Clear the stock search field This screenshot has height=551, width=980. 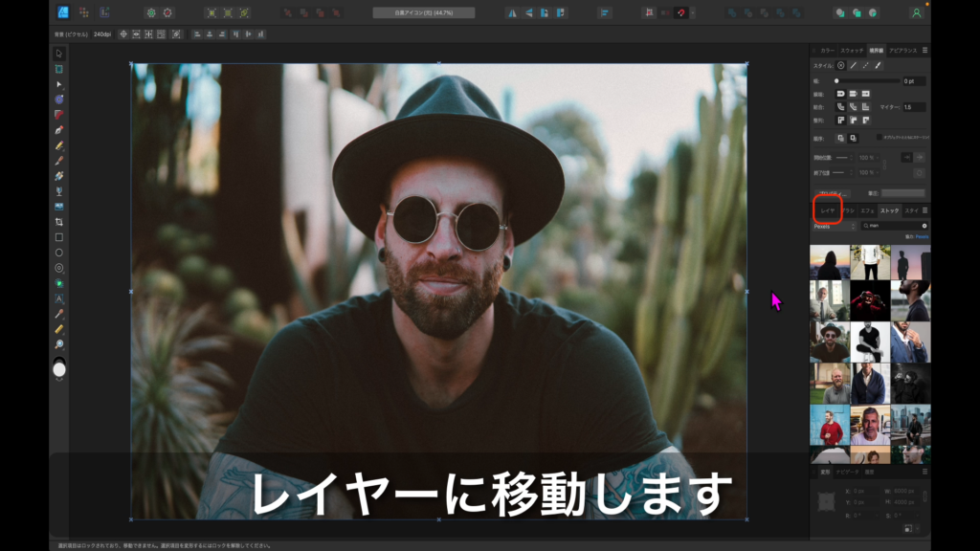coord(924,226)
